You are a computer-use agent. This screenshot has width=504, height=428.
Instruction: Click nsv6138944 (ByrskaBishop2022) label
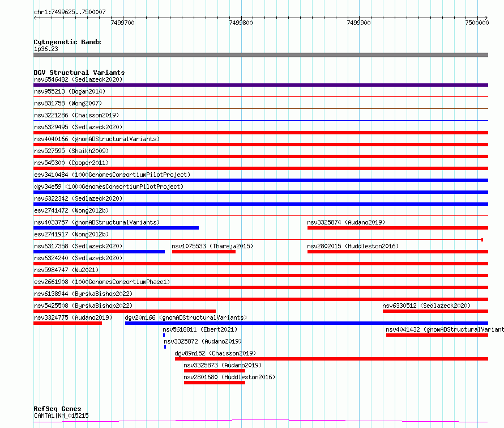(83, 294)
